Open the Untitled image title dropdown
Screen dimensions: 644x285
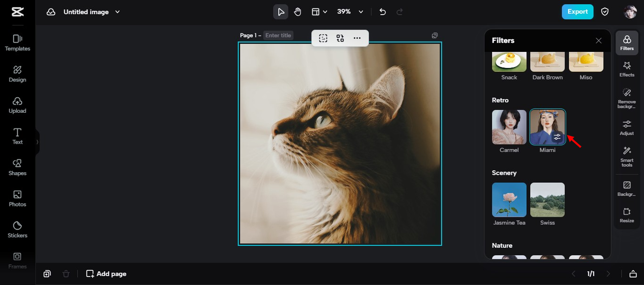[x=92, y=12]
